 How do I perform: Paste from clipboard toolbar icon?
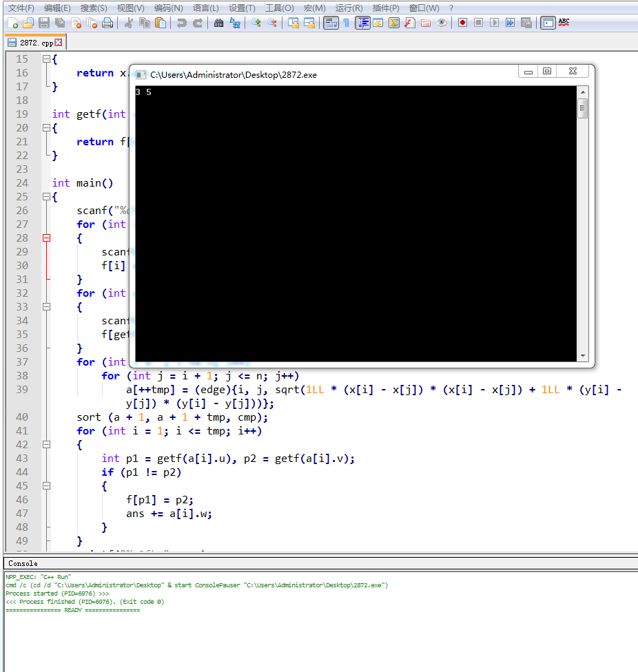(x=161, y=23)
